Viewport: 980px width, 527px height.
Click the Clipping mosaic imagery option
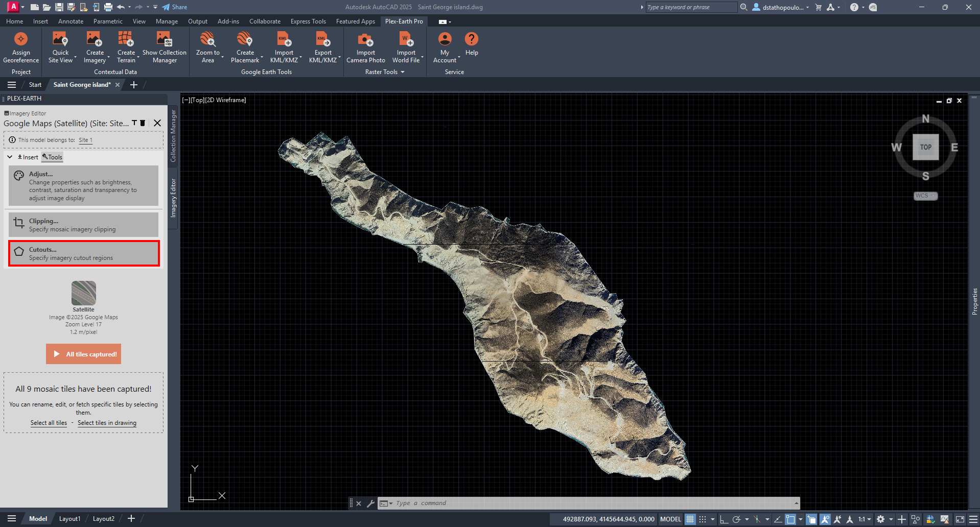(x=84, y=225)
